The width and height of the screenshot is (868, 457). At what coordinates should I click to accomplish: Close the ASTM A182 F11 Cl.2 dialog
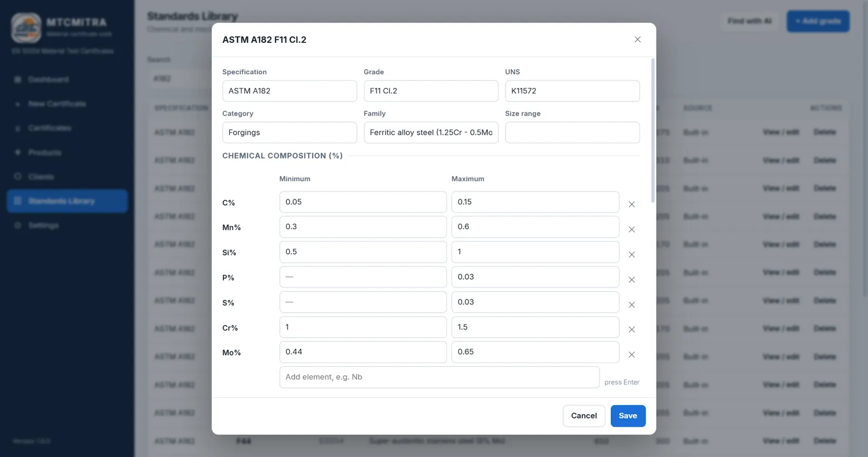637,40
